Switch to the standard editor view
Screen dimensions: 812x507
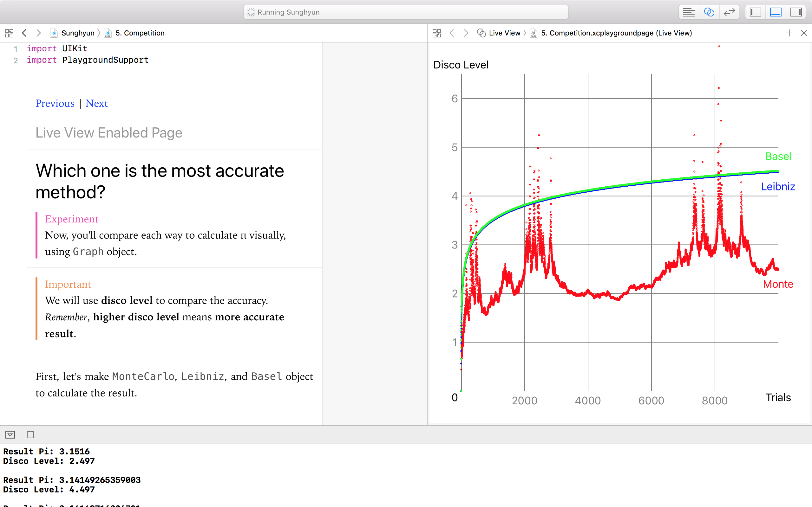[x=689, y=12]
